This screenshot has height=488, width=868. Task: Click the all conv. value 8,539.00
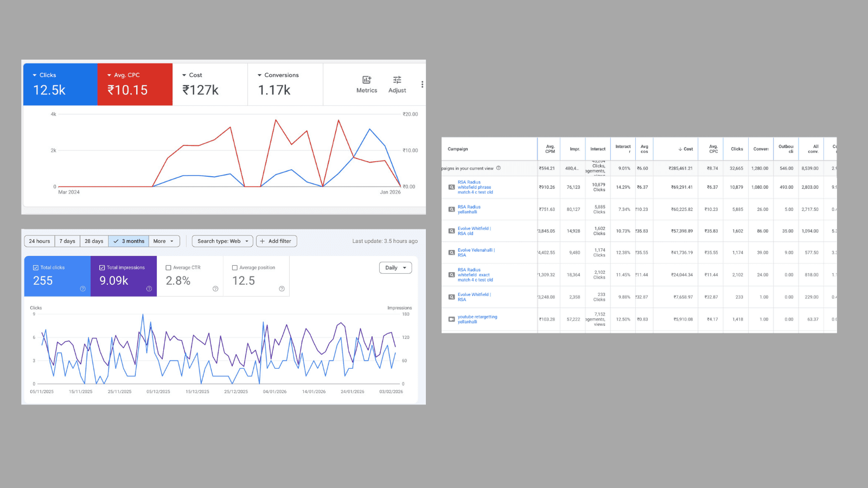pyautogui.click(x=810, y=169)
